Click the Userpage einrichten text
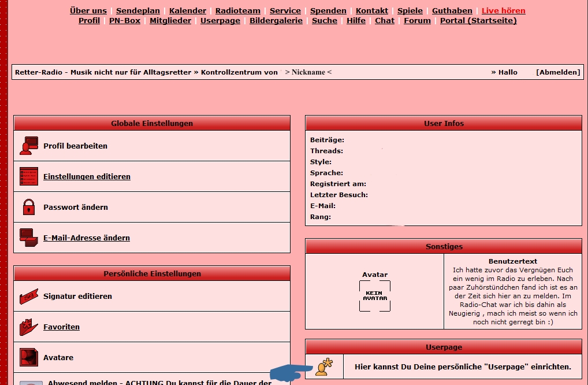588x385 pixels. (x=463, y=367)
